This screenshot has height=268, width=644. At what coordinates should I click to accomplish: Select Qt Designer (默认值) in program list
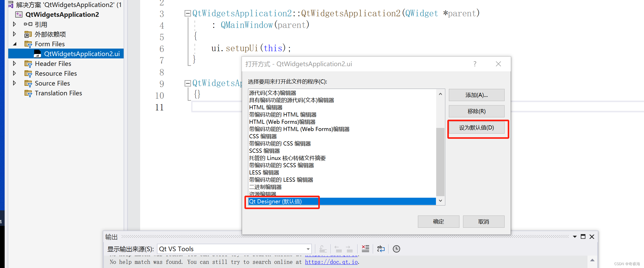coord(342,202)
